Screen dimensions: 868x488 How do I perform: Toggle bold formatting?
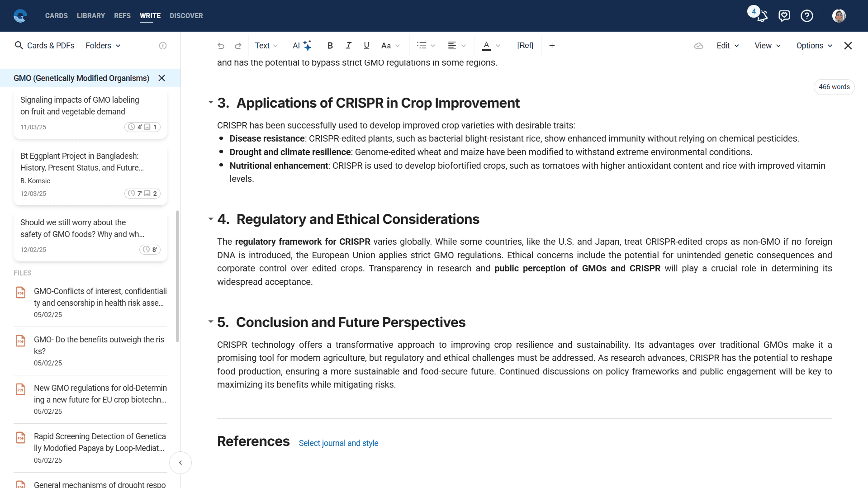330,46
